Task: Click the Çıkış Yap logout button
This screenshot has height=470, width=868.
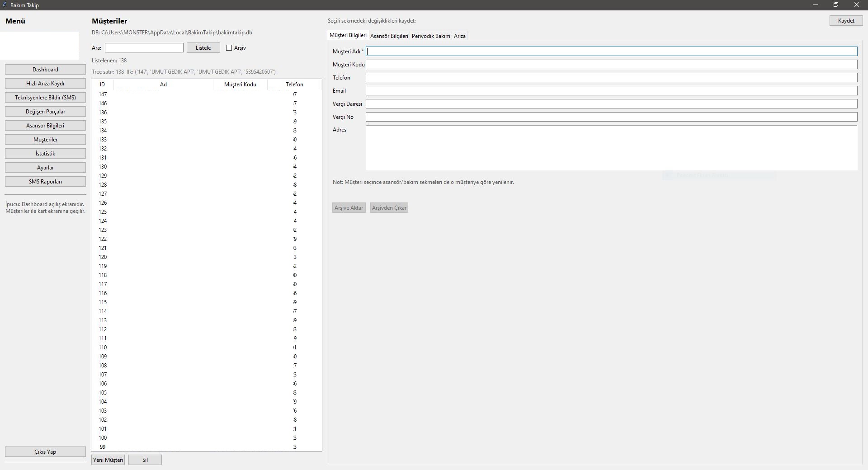Action: tap(45, 452)
